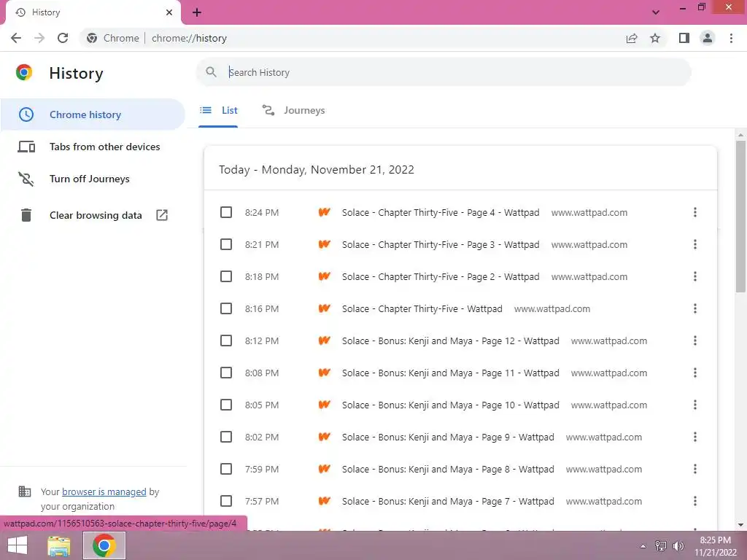Open the 'browser is managed' link

tap(104, 492)
